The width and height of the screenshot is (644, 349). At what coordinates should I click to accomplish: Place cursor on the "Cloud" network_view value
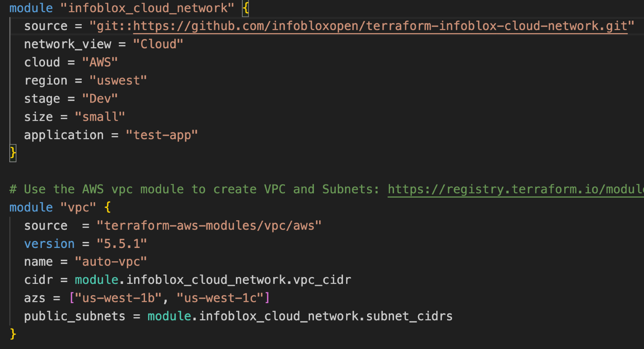[158, 44]
